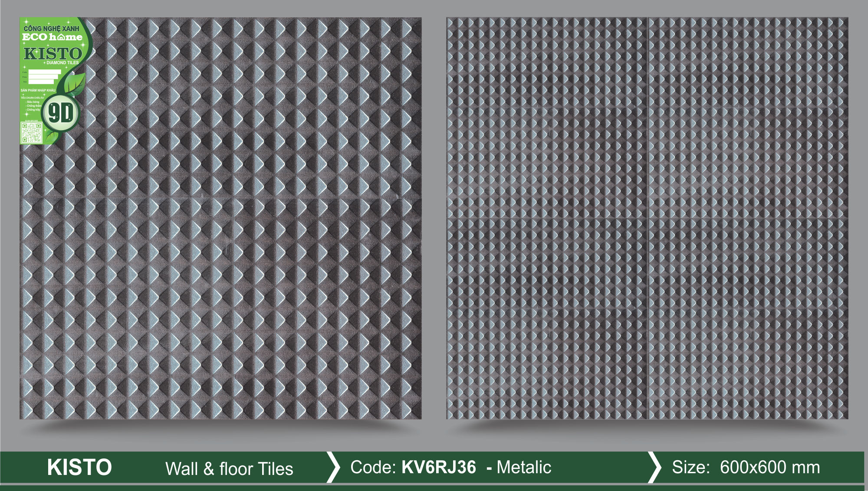Click the white Size field on label

tap(41, 82)
